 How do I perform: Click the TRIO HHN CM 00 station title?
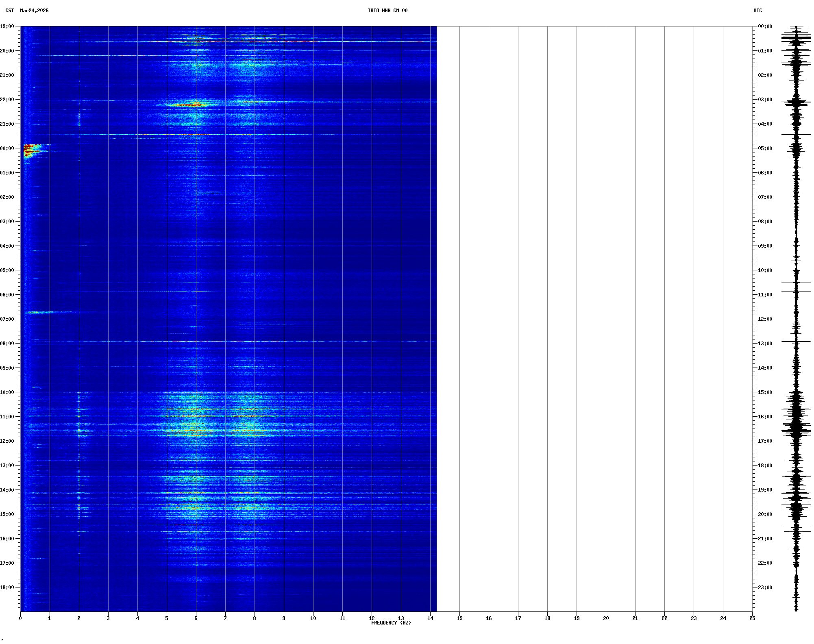coord(387,11)
